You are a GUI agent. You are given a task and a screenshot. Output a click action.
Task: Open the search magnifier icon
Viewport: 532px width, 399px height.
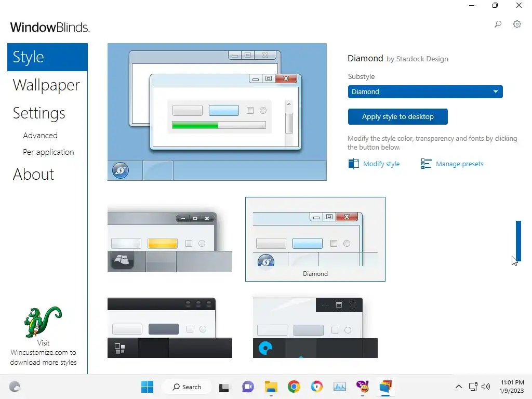coord(498,24)
